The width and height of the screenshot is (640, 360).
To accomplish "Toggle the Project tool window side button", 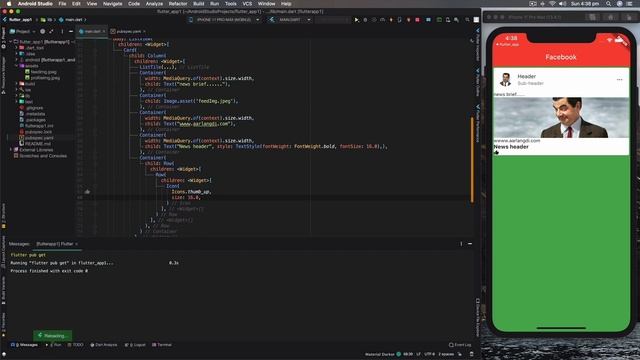I will pyautogui.click(x=3, y=38).
